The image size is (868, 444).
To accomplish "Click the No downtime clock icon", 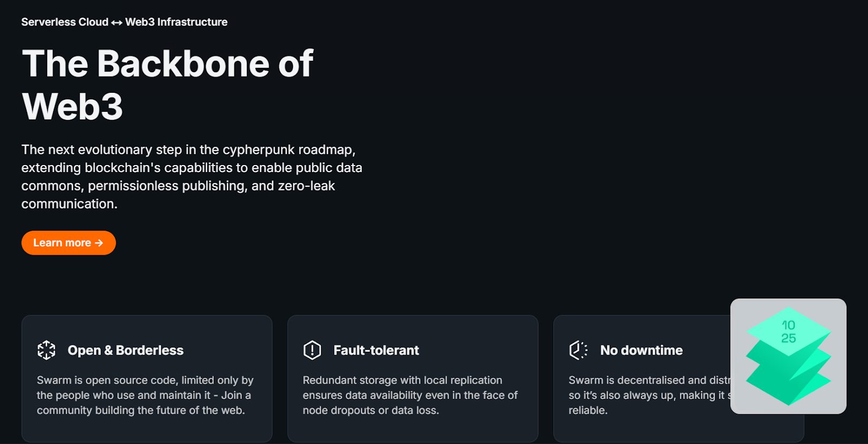I will 578,350.
